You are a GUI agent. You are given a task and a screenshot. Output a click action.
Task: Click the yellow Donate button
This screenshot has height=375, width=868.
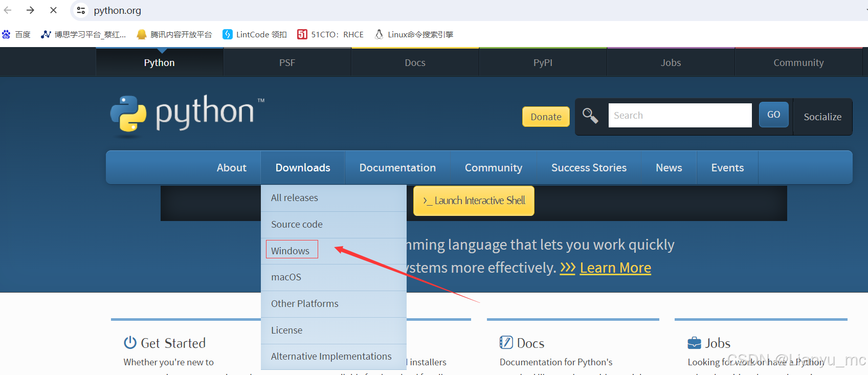click(546, 117)
